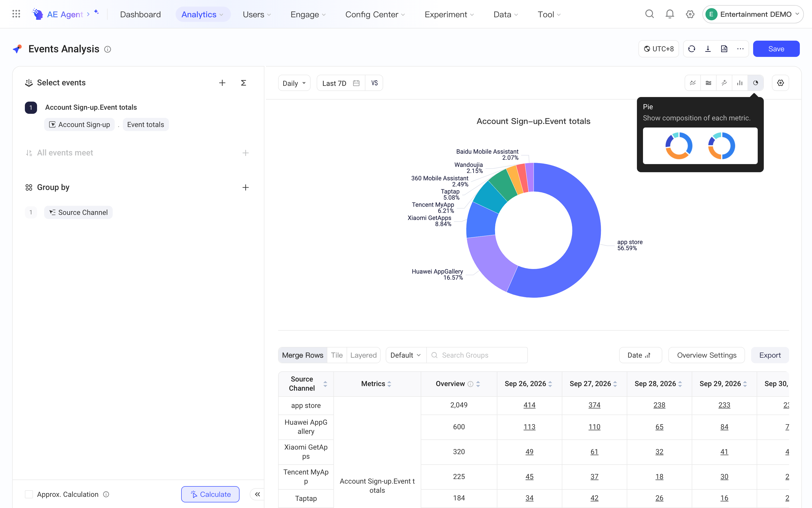This screenshot has width=812, height=508.
Task: Click the refresh icon beside UTC+8
Action: click(691, 49)
